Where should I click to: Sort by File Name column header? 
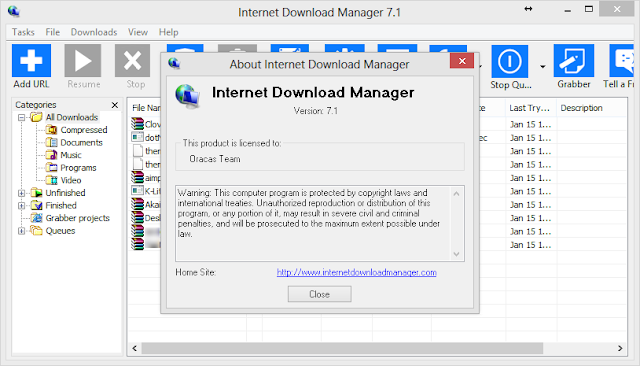pos(145,108)
